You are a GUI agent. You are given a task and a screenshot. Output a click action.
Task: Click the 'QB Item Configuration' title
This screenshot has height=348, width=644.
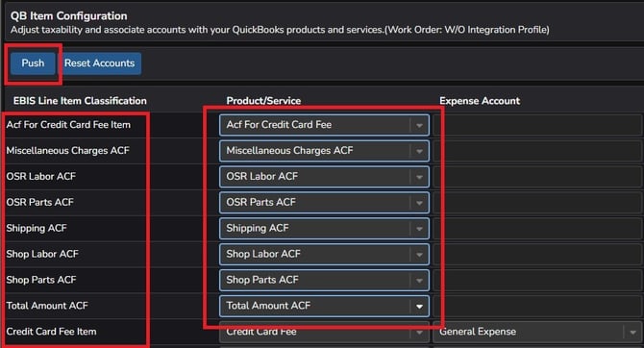tap(69, 16)
